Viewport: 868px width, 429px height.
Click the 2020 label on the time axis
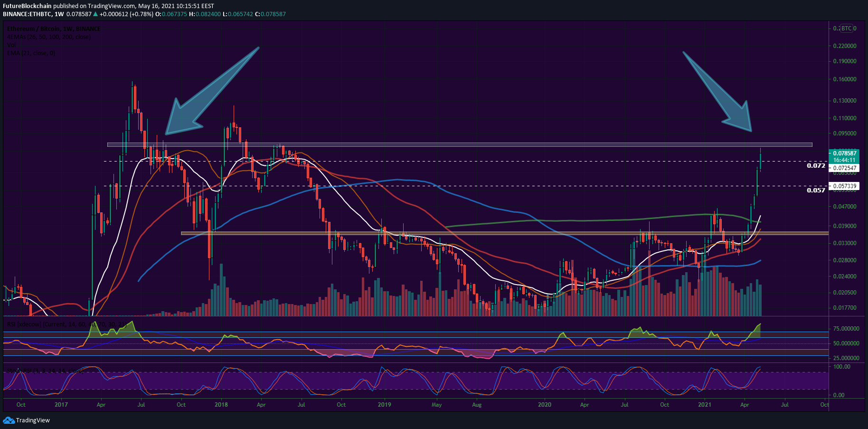pos(545,405)
